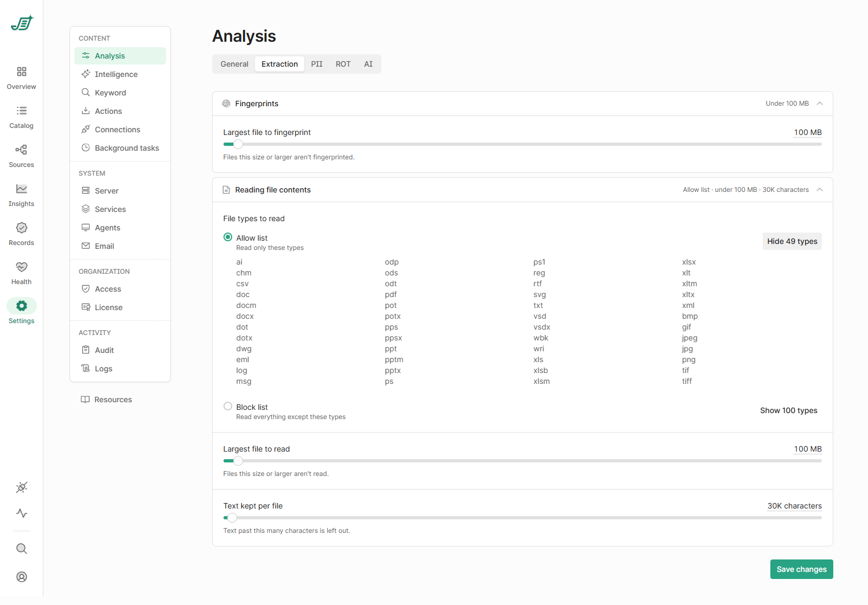Open the Audit activity page
Image resolution: width=868 pixels, height=605 pixels.
pyautogui.click(x=120, y=350)
